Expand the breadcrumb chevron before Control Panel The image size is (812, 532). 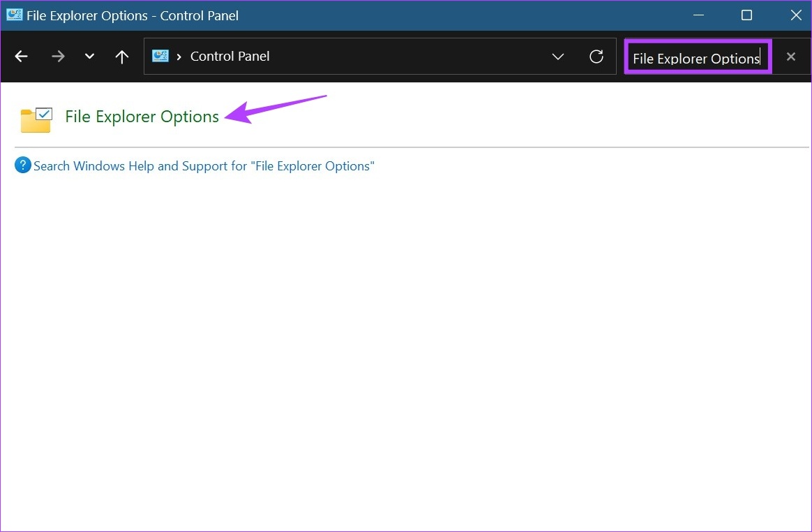[x=179, y=57]
